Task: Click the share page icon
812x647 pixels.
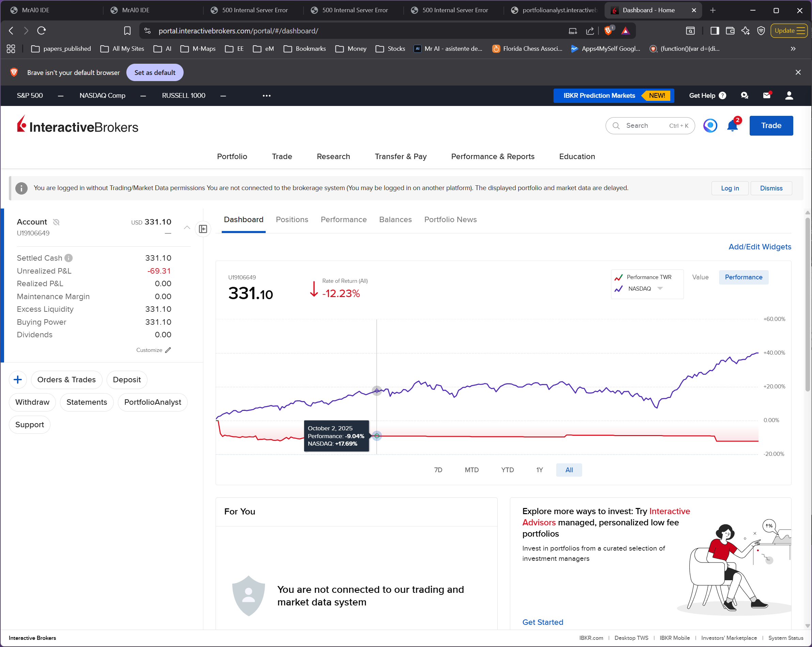Action: [x=590, y=31]
